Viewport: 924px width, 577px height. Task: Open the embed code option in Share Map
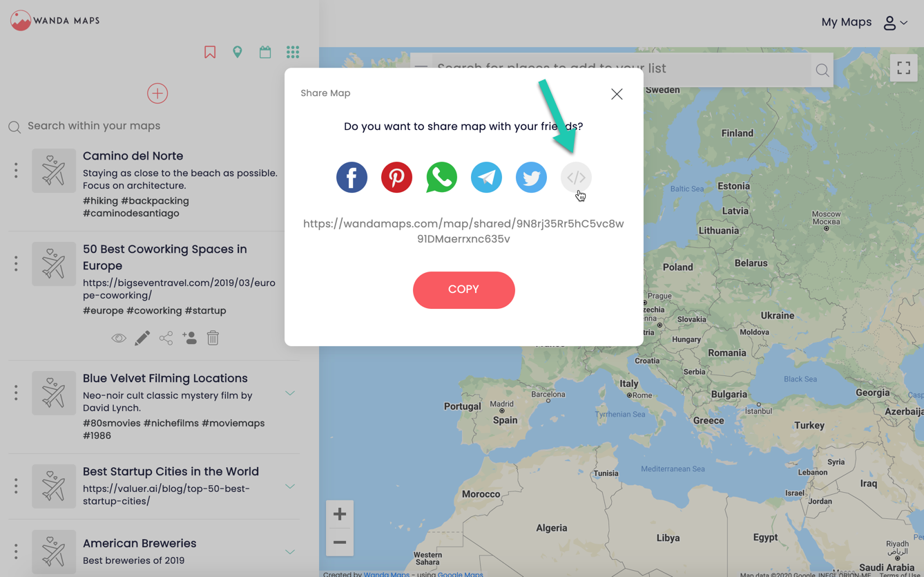[576, 177]
